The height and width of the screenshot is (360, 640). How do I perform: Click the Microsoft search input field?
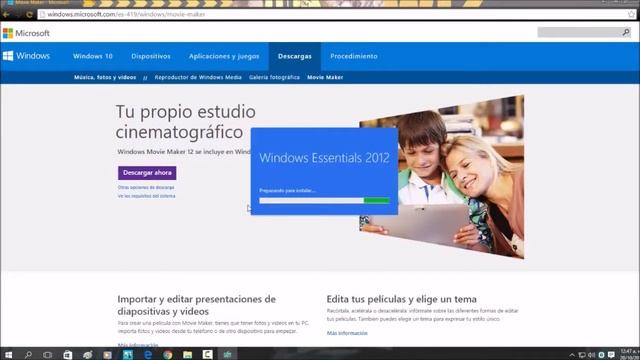coord(580,32)
